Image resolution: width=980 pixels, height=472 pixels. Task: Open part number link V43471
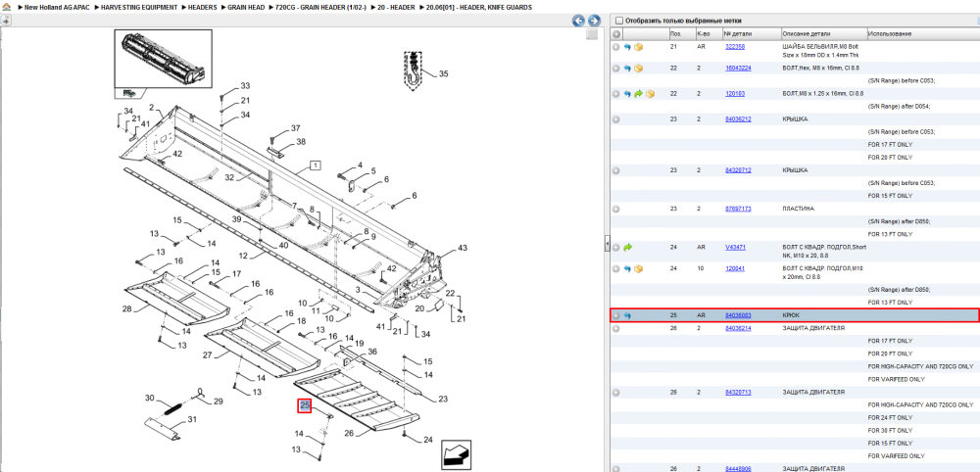[735, 247]
